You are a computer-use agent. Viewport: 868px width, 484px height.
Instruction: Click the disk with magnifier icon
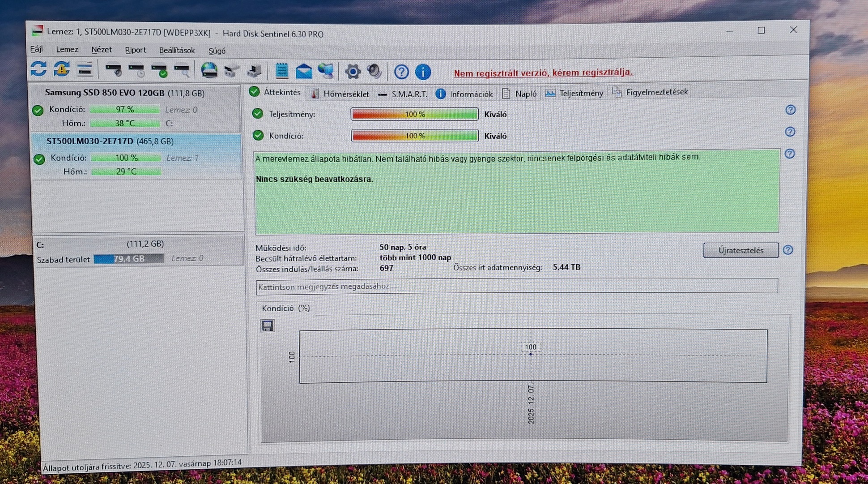point(182,70)
